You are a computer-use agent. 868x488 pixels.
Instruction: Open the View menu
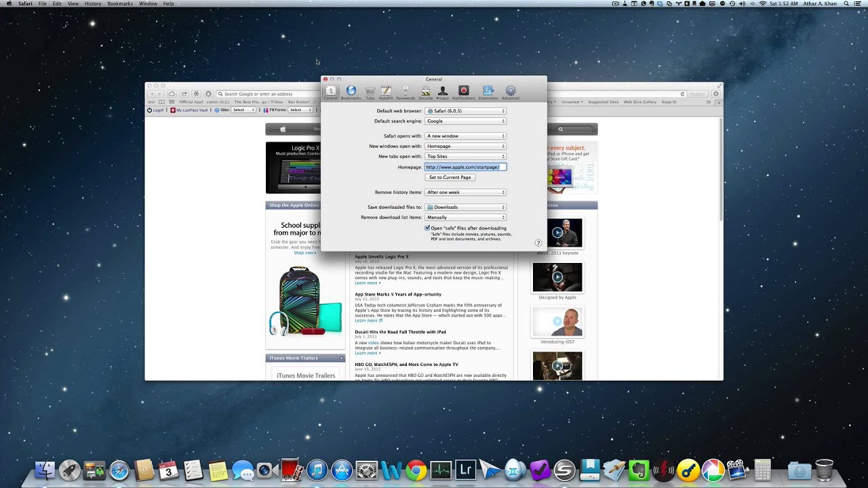[73, 3]
